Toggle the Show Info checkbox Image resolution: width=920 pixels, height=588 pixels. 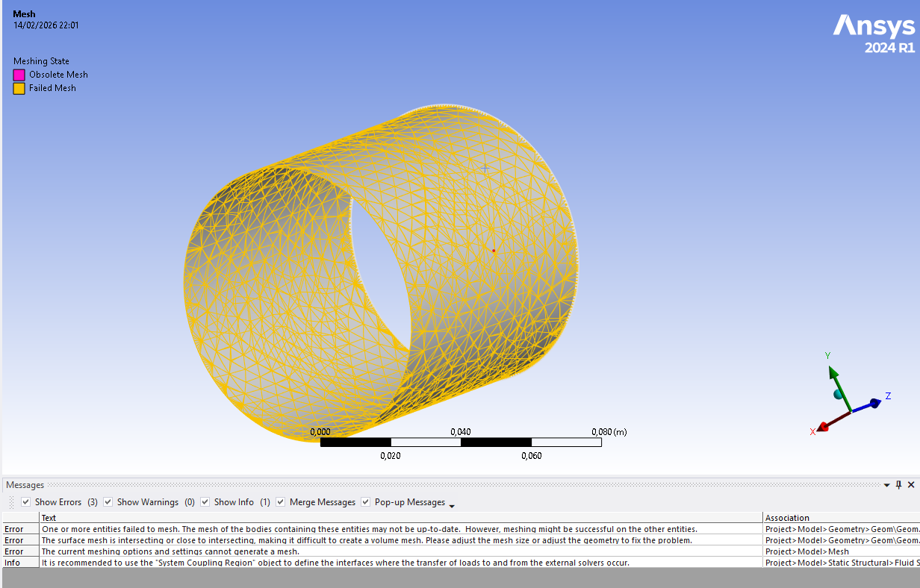tap(205, 502)
